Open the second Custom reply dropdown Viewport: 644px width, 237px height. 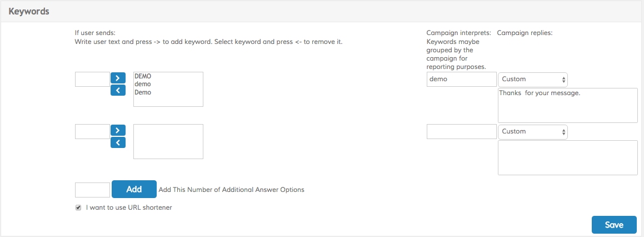point(533,132)
